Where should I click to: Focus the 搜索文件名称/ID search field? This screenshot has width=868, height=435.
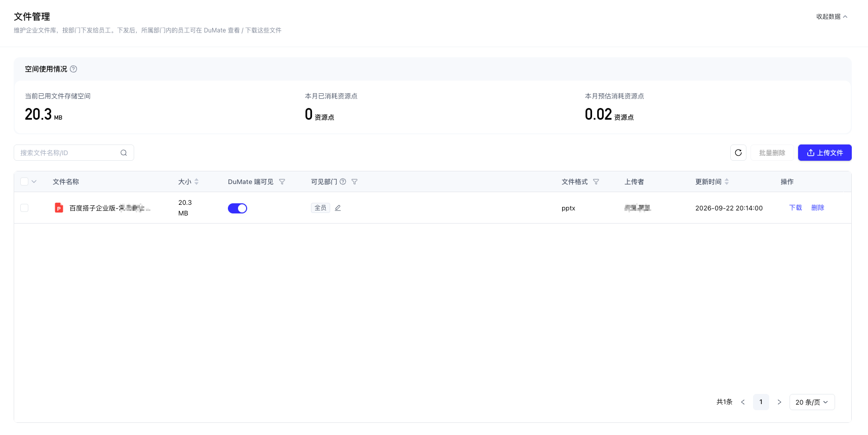click(x=74, y=153)
